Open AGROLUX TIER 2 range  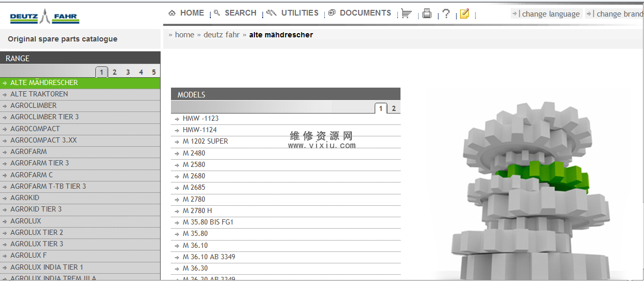click(x=80, y=233)
